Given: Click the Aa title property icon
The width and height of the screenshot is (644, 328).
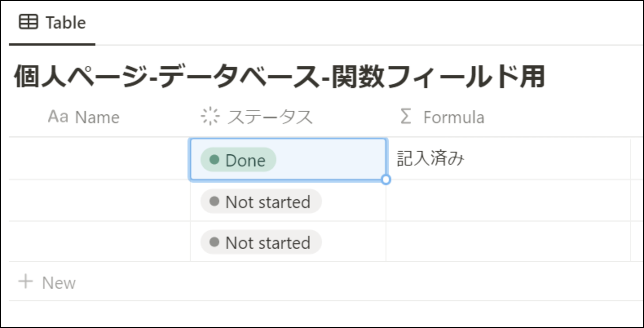Looking at the screenshot, I should tap(58, 117).
